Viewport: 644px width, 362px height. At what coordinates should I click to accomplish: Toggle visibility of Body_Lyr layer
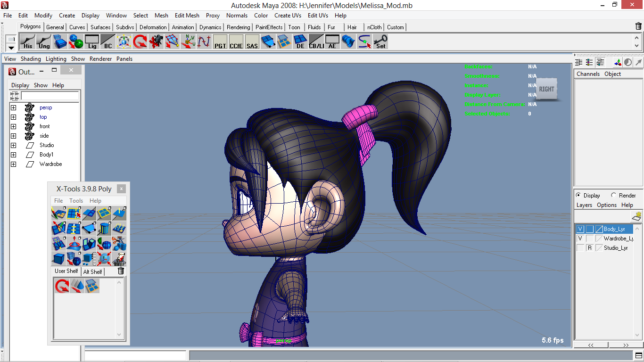[580, 229]
